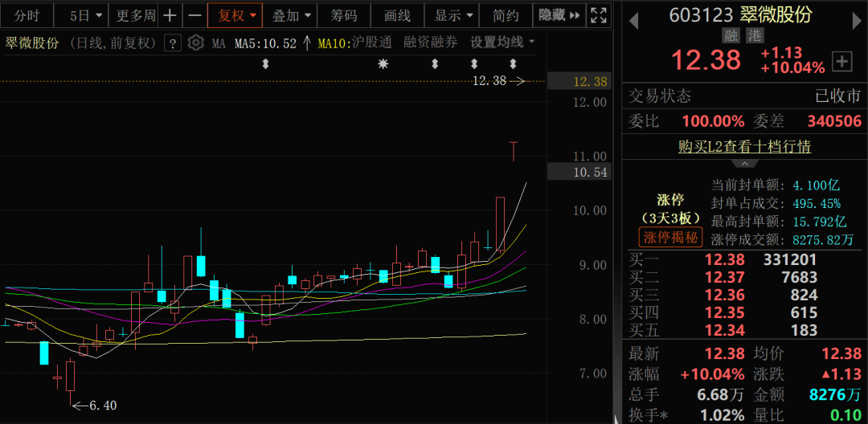Open the 5日 dropdown
This screenshot has width=868, height=424.
tap(81, 15)
